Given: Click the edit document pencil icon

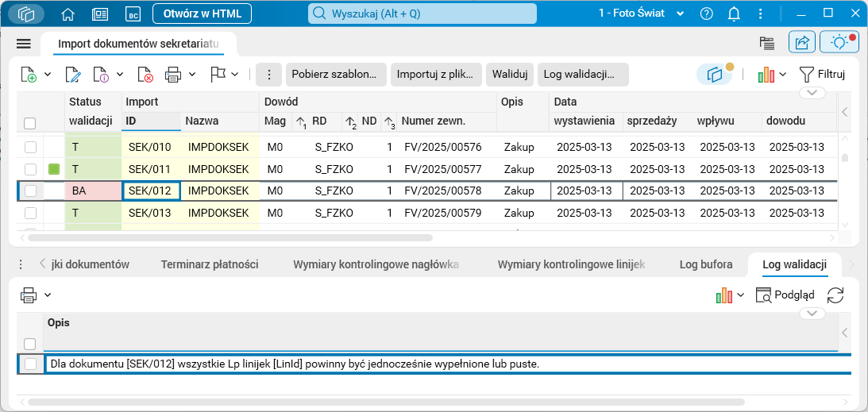Looking at the screenshot, I should [73, 75].
